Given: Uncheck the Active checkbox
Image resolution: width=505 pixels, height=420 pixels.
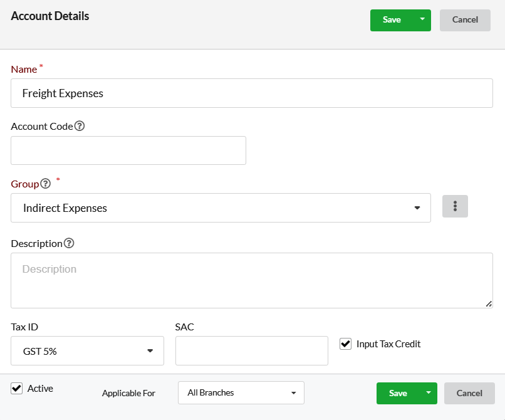Looking at the screenshot, I should pyautogui.click(x=17, y=388).
